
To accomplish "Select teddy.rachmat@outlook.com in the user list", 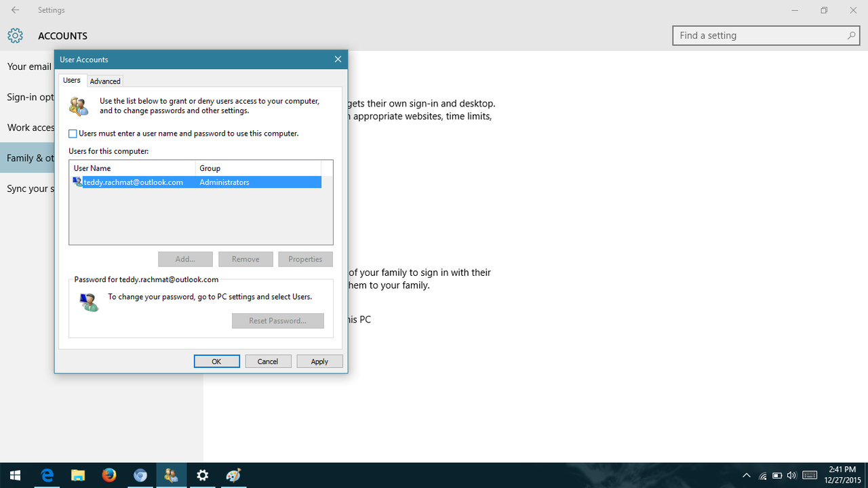I will click(133, 182).
